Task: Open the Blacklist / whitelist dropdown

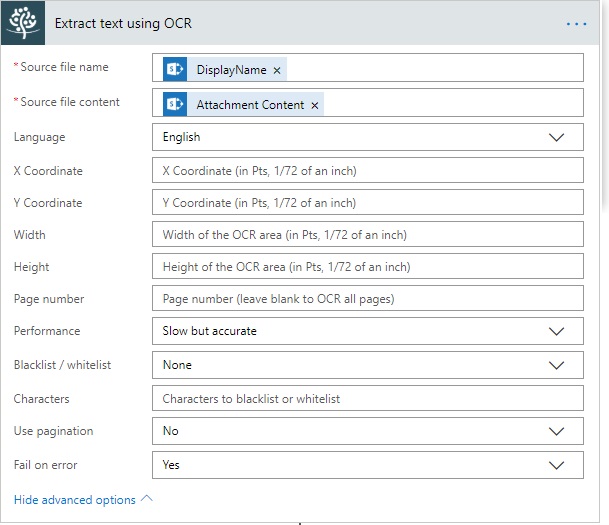Action: (557, 365)
